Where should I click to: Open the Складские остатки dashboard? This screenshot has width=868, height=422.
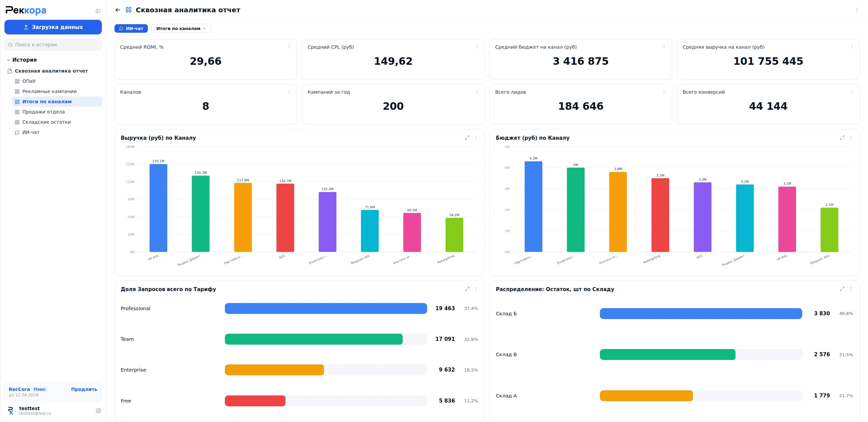(x=46, y=122)
